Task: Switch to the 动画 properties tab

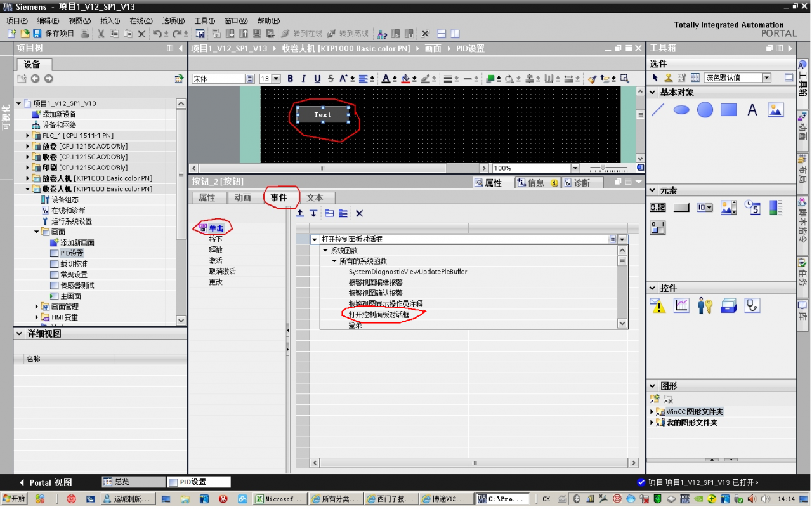Action: (x=242, y=198)
